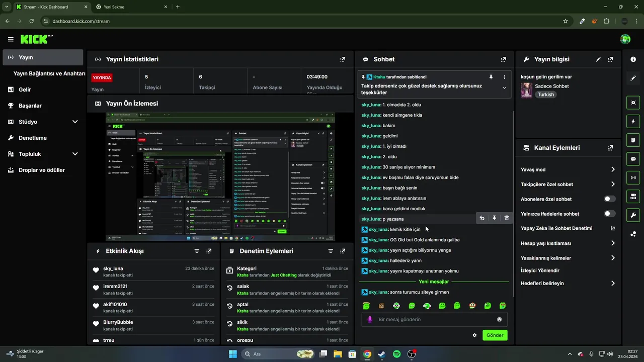
Task: Click İzleyici Yönlendir option
Action: pos(540,270)
